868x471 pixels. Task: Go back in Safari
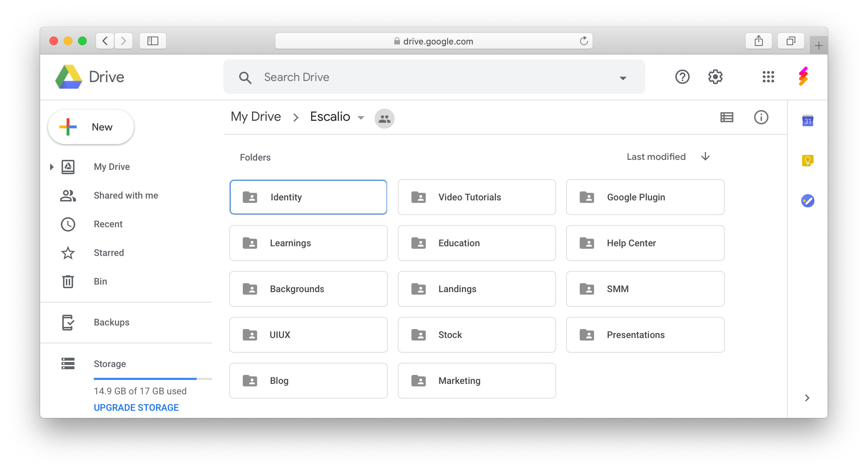(x=105, y=41)
